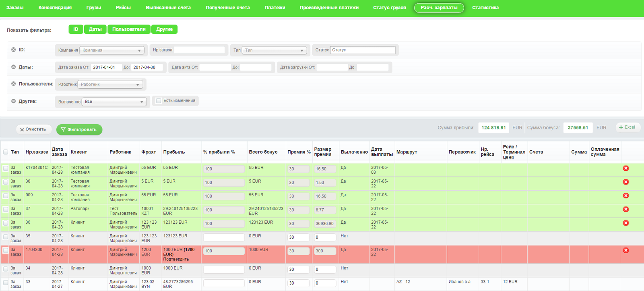Open the Работник dropdown

pos(110,85)
